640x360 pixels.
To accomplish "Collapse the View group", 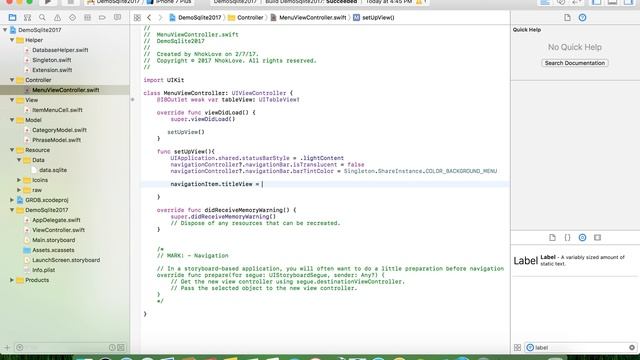I will [12, 100].
